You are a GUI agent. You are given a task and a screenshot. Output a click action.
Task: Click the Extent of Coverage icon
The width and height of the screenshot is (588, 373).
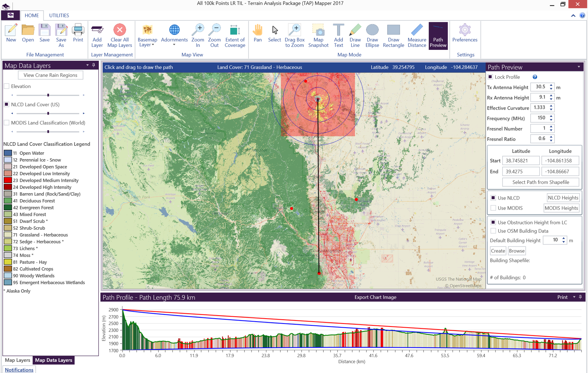pyautogui.click(x=235, y=36)
